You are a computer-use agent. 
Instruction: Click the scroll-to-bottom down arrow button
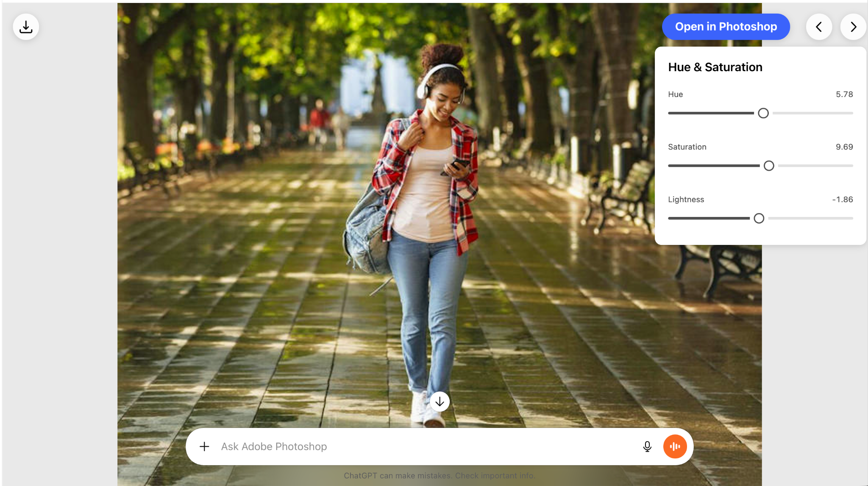tap(440, 401)
